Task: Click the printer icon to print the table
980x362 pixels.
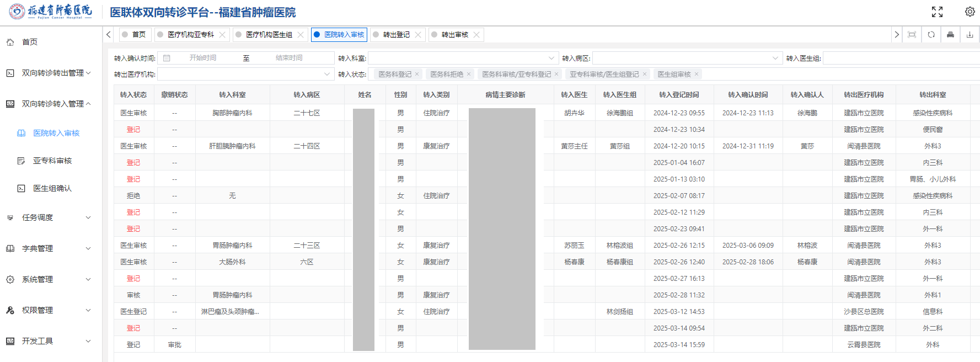Action: tap(950, 35)
